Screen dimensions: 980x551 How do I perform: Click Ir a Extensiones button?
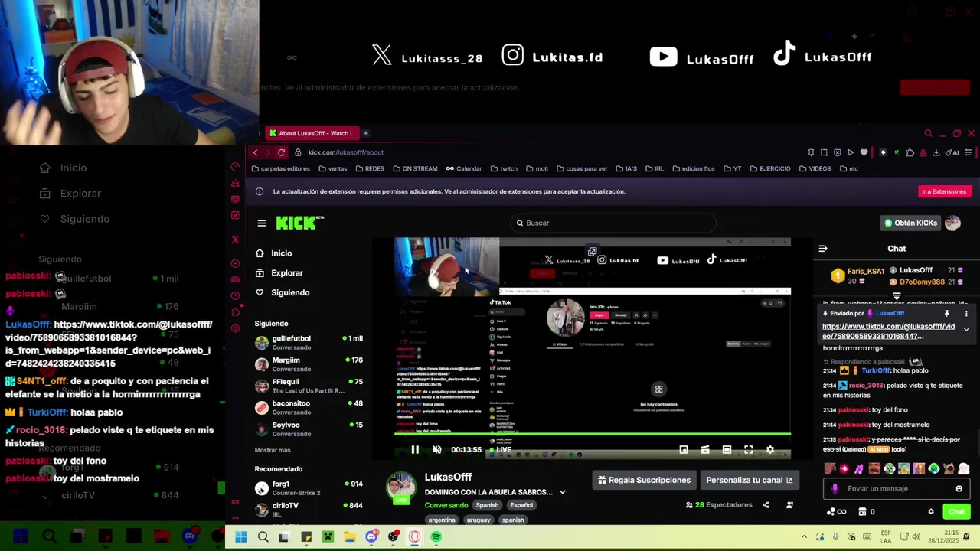click(x=944, y=191)
